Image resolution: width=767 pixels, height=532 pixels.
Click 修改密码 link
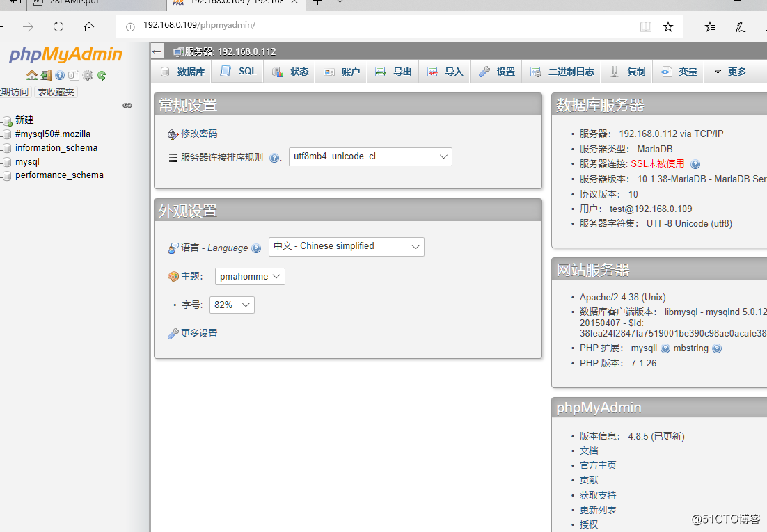coord(198,134)
